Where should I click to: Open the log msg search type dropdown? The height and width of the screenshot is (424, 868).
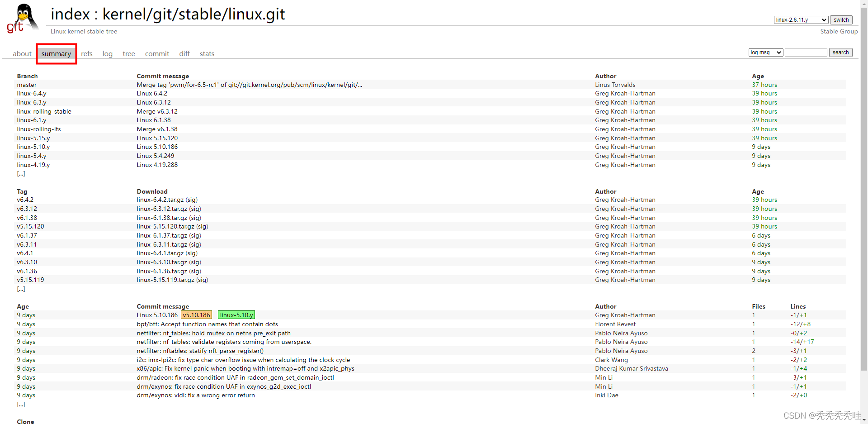click(x=766, y=52)
